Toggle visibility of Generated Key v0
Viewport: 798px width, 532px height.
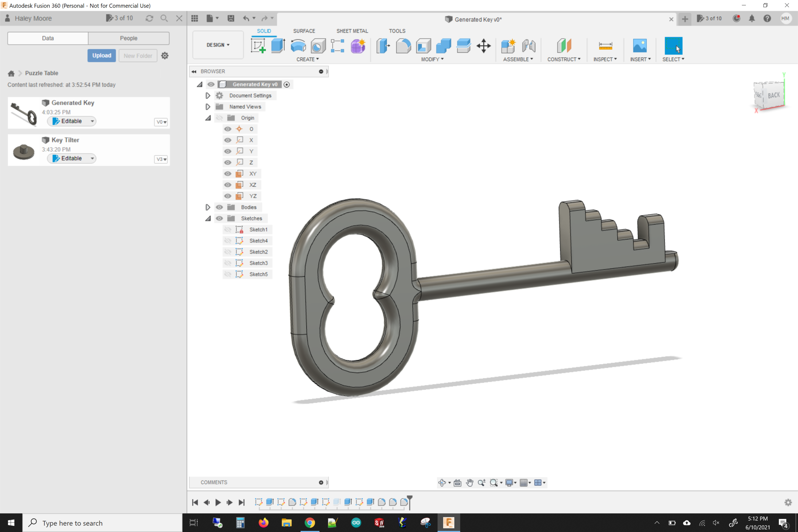click(x=211, y=84)
